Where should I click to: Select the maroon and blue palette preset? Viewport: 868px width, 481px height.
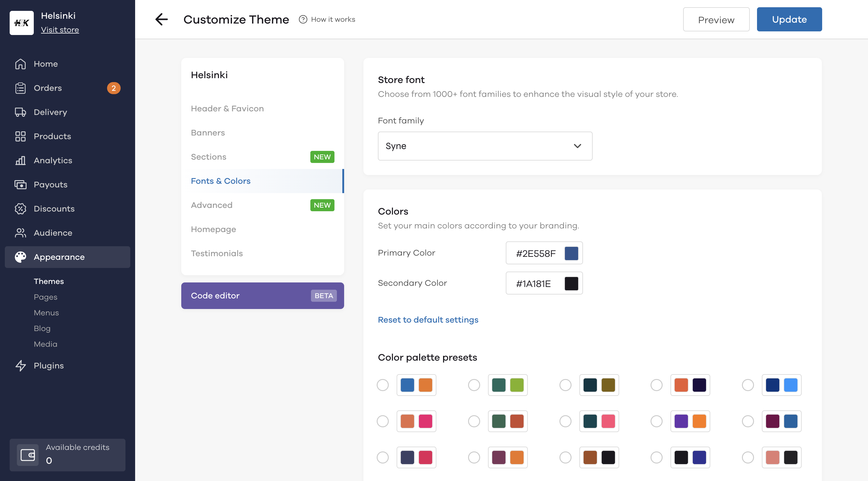tap(748, 421)
